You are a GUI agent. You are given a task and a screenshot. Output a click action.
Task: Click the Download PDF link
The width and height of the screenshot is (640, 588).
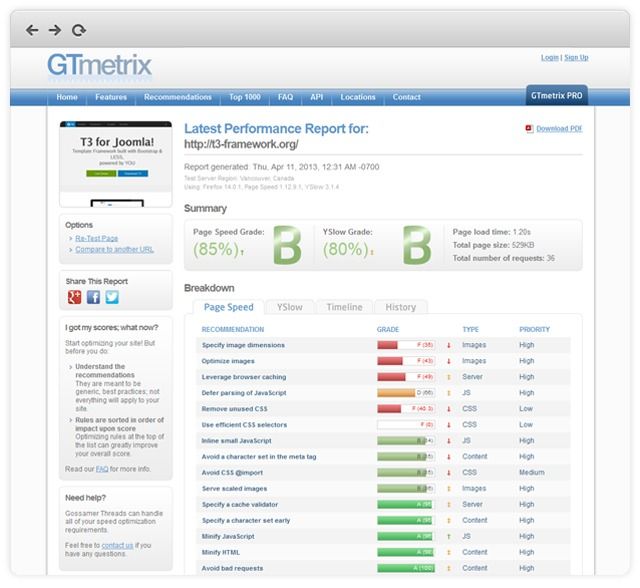(559, 129)
